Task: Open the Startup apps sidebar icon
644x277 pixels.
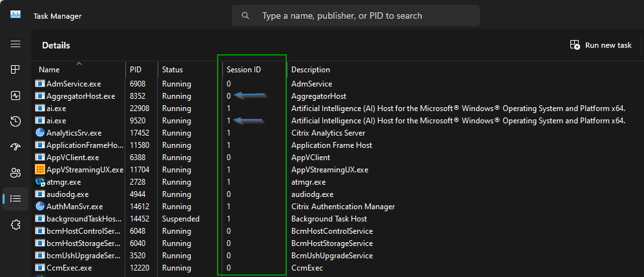Action: coord(16,147)
